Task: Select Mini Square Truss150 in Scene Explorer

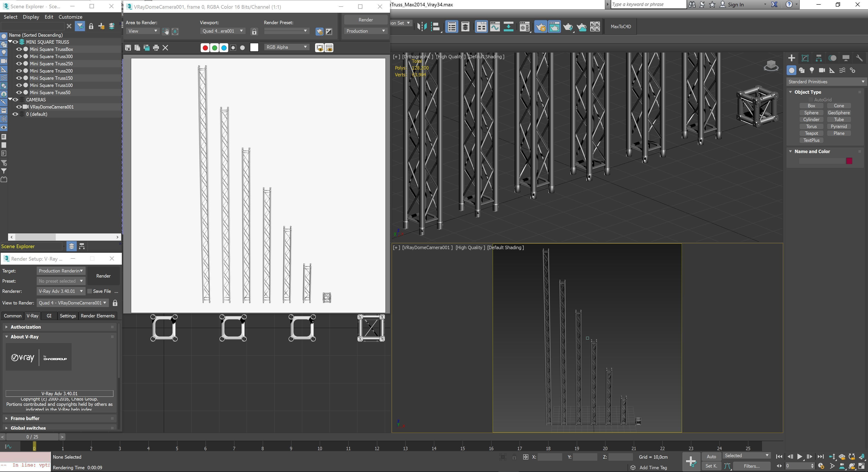Action: point(51,78)
